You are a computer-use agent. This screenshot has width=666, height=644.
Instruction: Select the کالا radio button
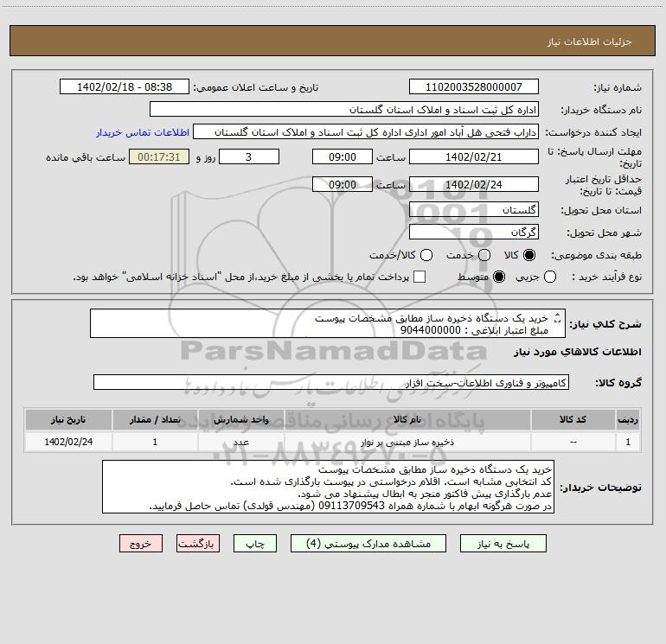529,255
